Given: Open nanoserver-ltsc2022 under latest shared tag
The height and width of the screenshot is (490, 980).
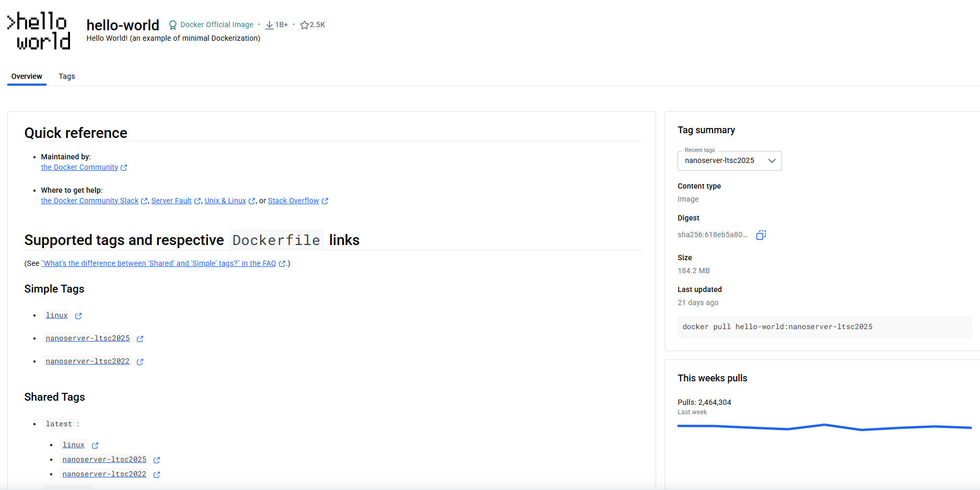Looking at the screenshot, I should pyautogui.click(x=104, y=474).
